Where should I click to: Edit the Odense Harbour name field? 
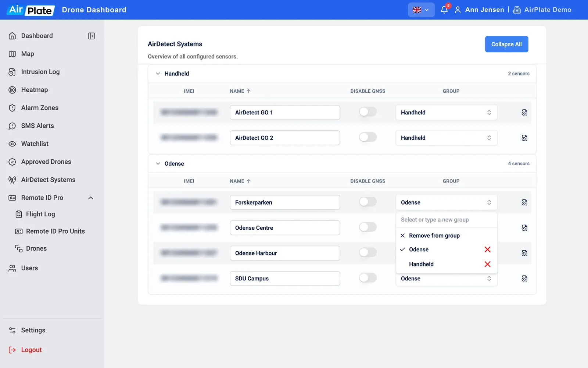point(285,253)
